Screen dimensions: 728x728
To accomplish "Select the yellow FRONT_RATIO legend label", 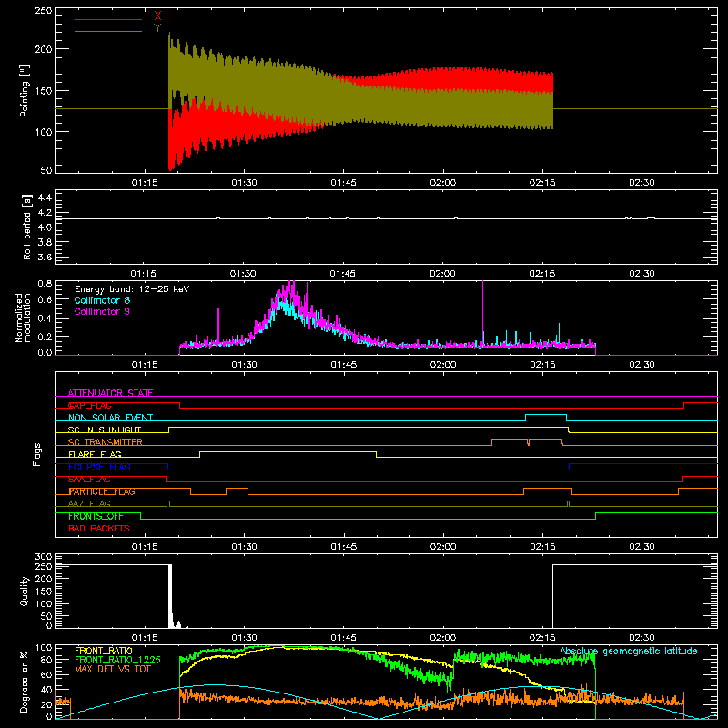I will point(104,651).
